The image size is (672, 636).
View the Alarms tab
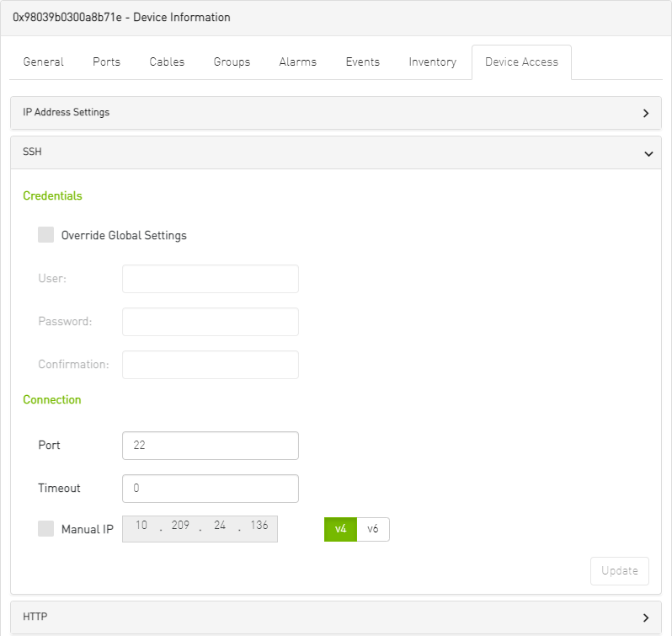coord(298,62)
